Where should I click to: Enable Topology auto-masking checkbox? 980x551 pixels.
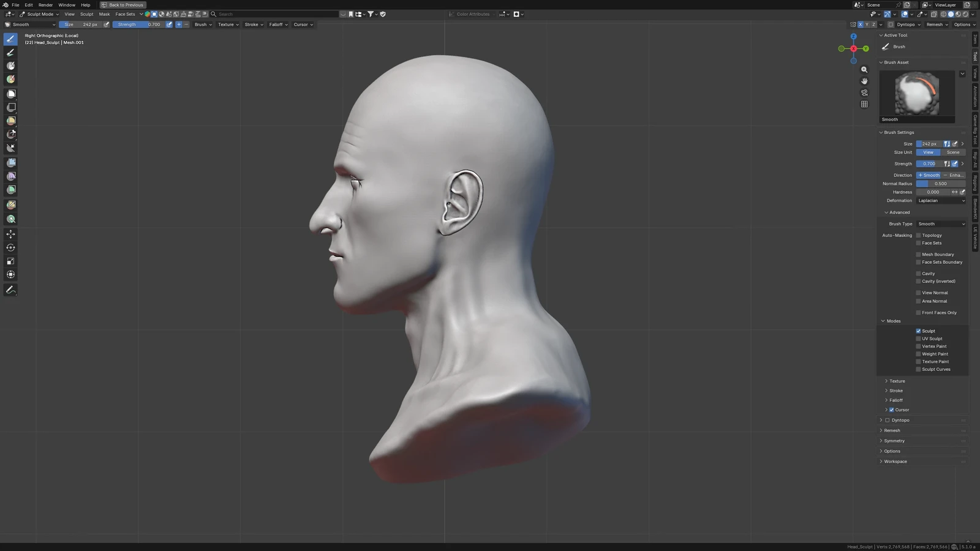(x=918, y=235)
